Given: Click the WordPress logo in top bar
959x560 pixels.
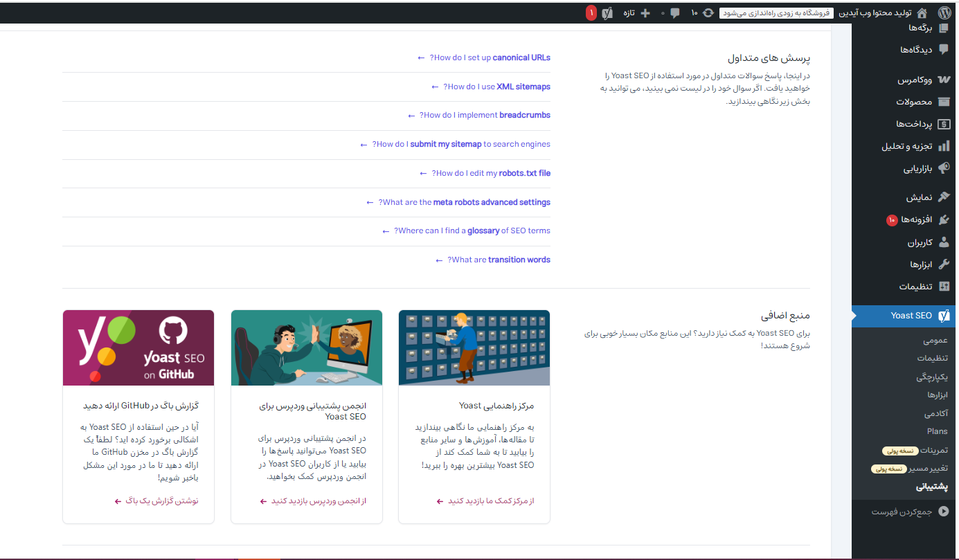Looking at the screenshot, I should pyautogui.click(x=944, y=12).
